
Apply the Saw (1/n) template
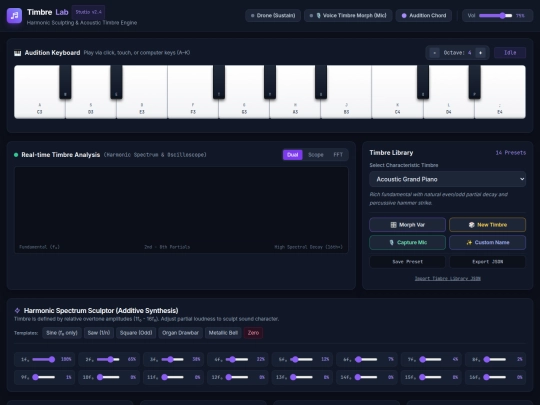coord(99,333)
